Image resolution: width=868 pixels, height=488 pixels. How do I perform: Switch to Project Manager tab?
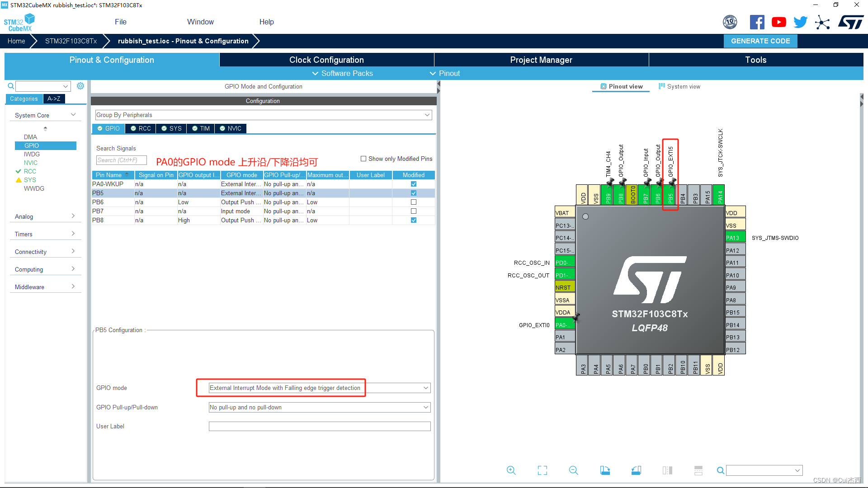(541, 60)
